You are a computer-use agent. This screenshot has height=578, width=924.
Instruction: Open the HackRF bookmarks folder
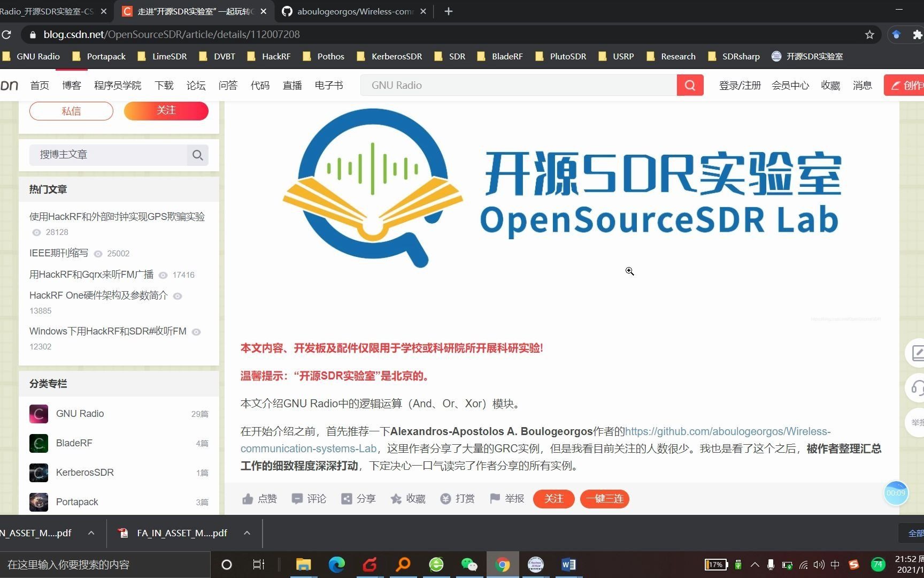coord(269,56)
